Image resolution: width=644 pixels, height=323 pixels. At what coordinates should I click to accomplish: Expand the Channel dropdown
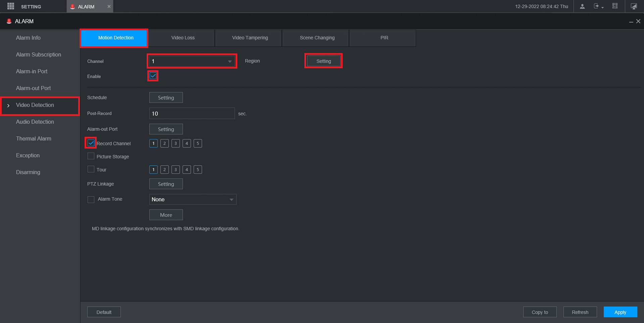coord(192,61)
